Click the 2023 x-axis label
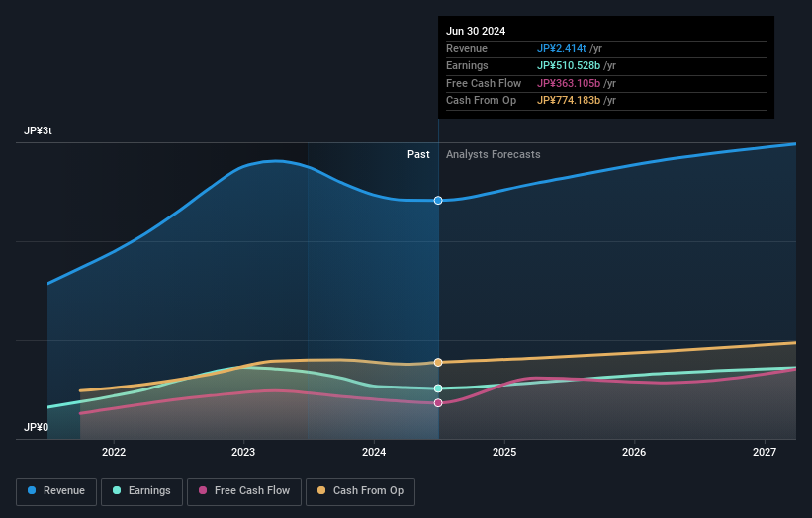Viewport: 812px width, 518px height. coord(243,452)
